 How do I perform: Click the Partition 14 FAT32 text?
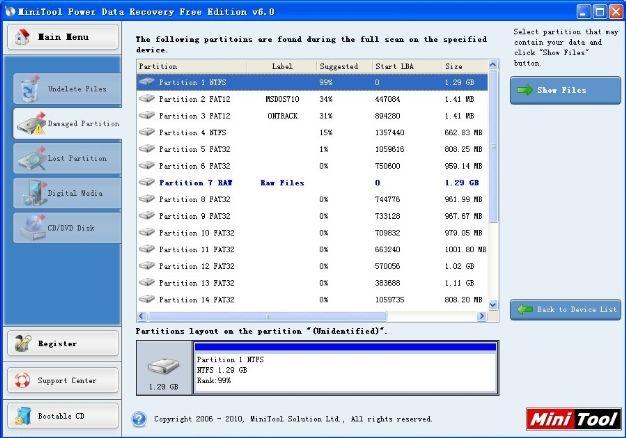[x=196, y=299]
